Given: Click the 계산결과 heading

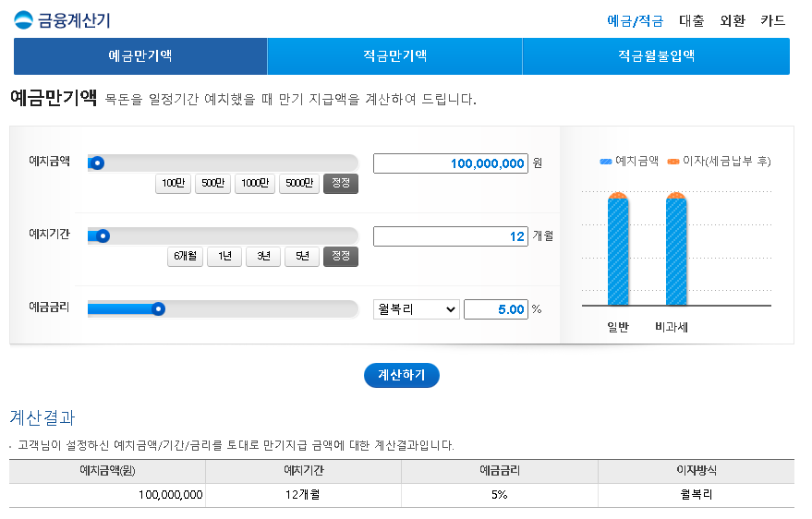Looking at the screenshot, I should coord(42,417).
